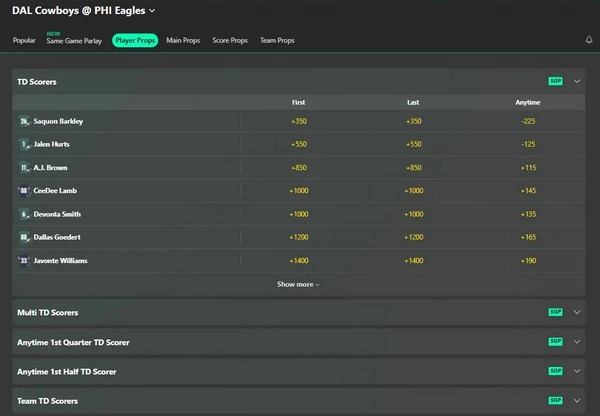
Task: Select CeeDee Lamb first TD +1000
Action: point(299,191)
